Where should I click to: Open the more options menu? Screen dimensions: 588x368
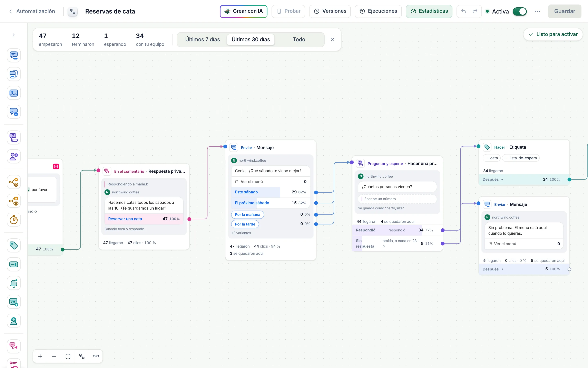537,11
